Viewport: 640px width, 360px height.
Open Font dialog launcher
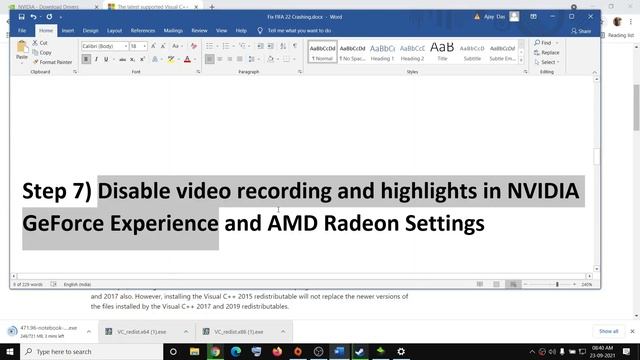click(198, 72)
